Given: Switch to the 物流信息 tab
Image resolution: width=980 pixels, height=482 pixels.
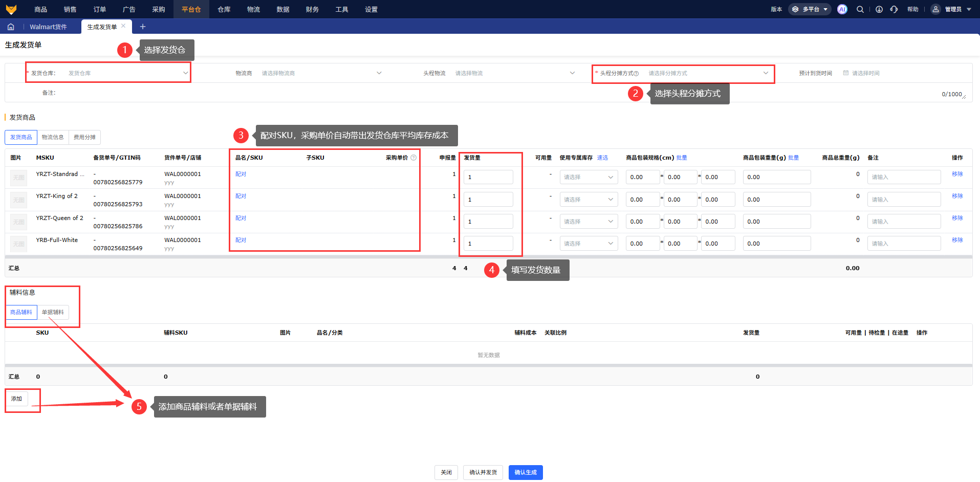Looking at the screenshot, I should [53, 137].
